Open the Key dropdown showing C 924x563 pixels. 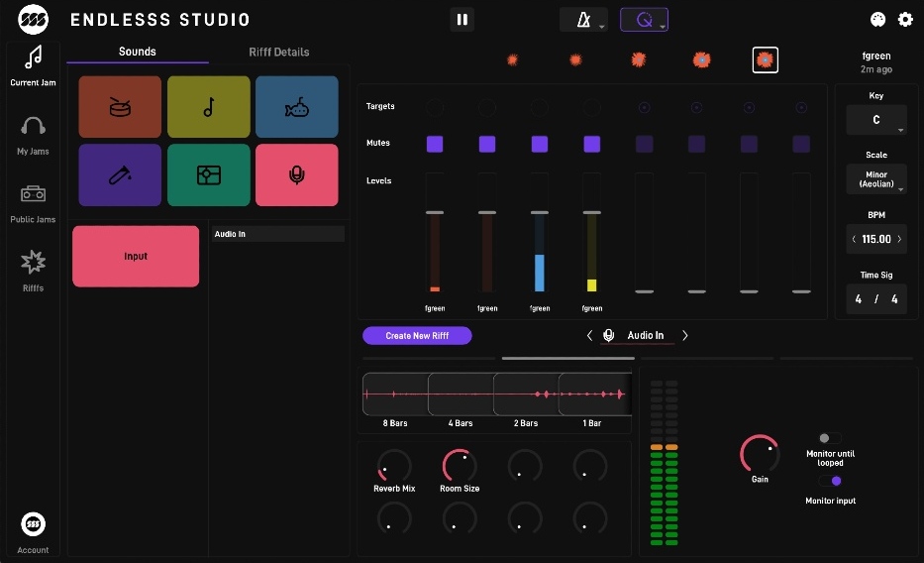[876, 120]
